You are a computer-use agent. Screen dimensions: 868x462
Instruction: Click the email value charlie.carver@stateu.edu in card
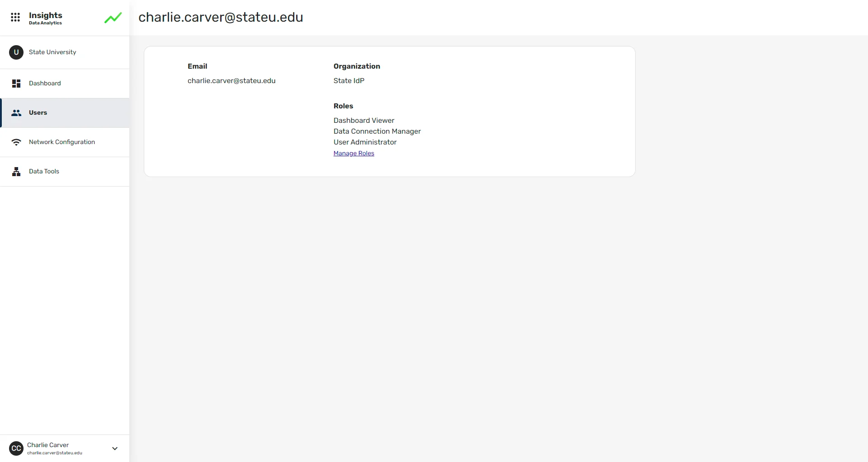tap(231, 81)
